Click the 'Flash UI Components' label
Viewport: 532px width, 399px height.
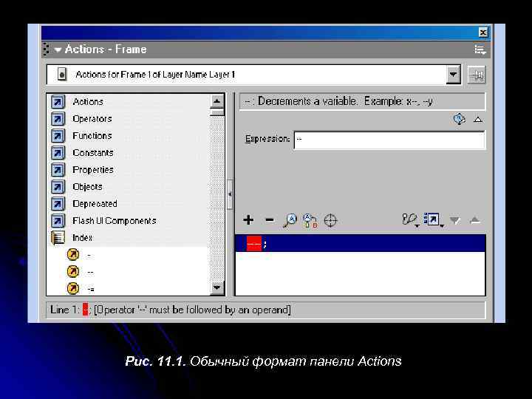pos(115,220)
